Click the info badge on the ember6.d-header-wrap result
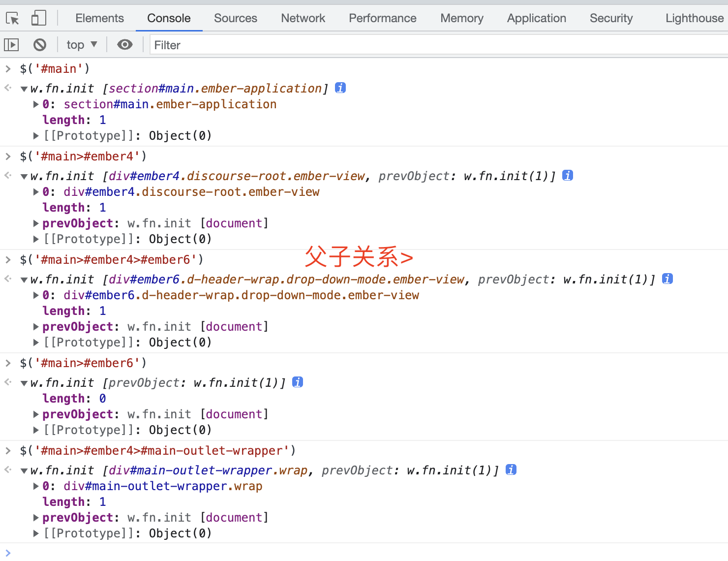 point(667,279)
